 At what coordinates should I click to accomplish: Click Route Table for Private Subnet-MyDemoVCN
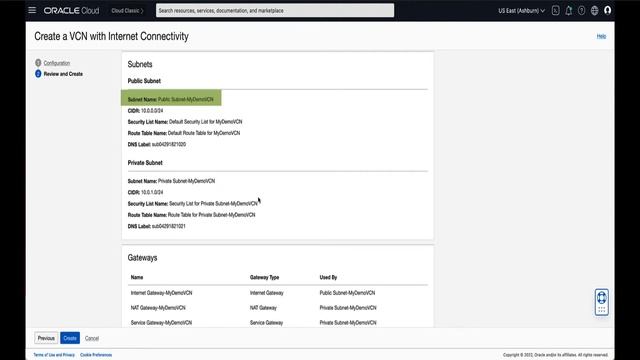211,215
